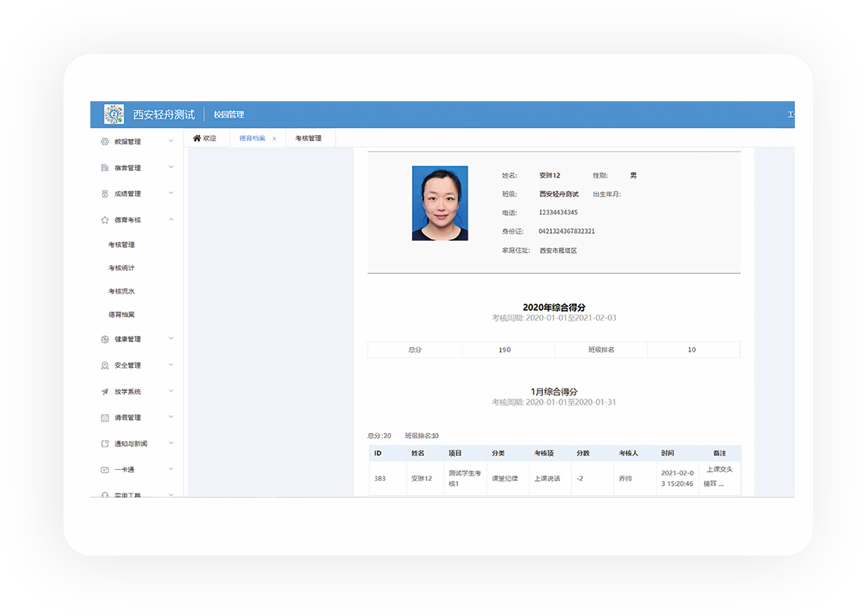Expand the 通知与新闻 menu chevron
The height and width of the screenshot is (616, 864).
coord(171,443)
